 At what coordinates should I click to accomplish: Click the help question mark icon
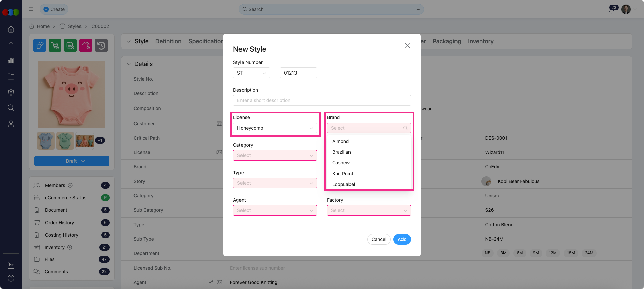[11, 278]
